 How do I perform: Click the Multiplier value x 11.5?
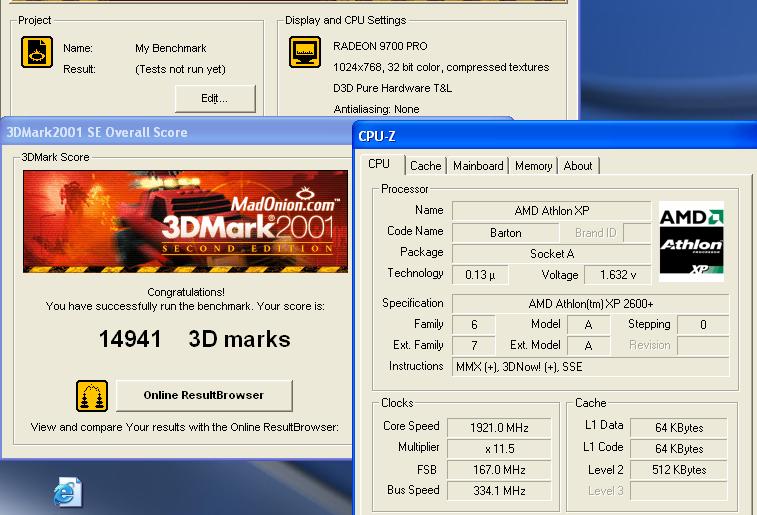click(499, 449)
